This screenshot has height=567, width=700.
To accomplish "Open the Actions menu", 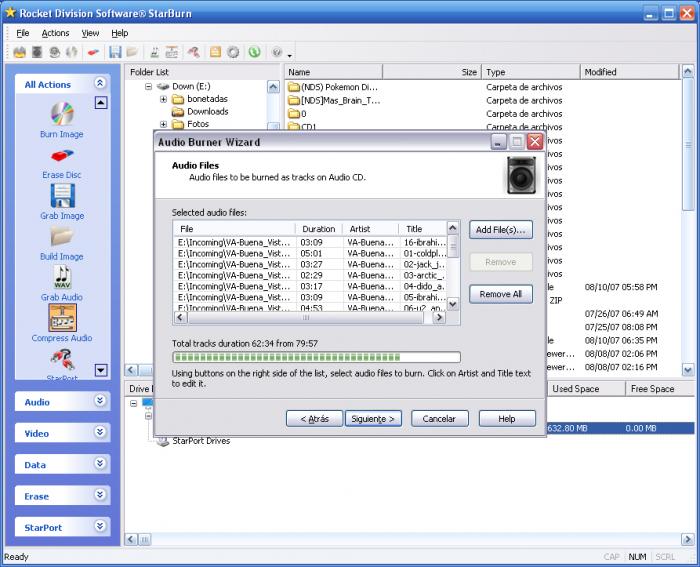I will (x=55, y=33).
